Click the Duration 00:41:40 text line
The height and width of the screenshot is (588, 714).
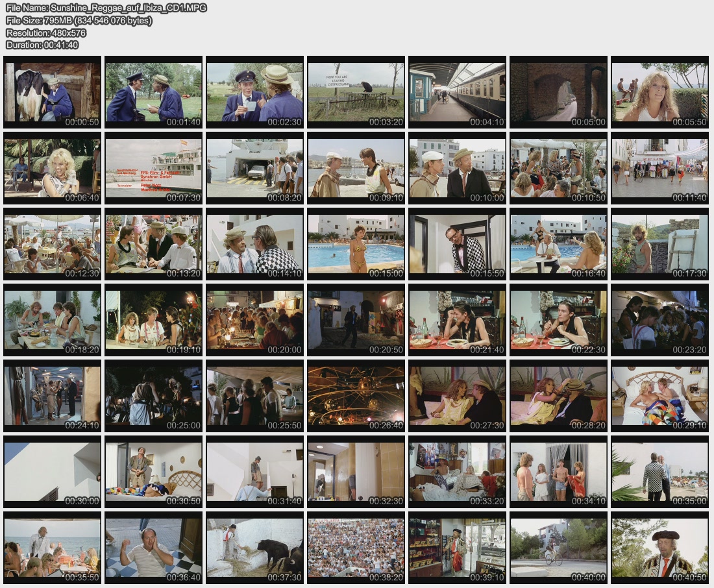(x=42, y=45)
